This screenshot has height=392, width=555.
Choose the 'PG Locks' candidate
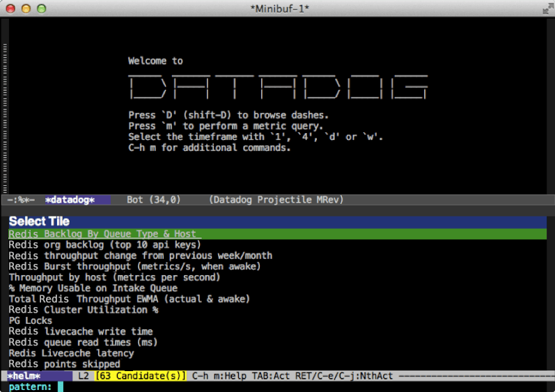(x=30, y=320)
